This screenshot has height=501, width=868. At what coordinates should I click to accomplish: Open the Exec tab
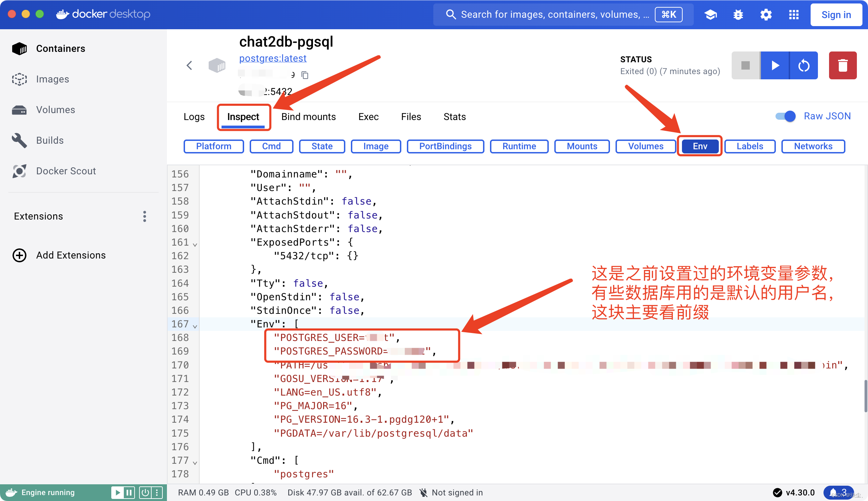point(368,117)
